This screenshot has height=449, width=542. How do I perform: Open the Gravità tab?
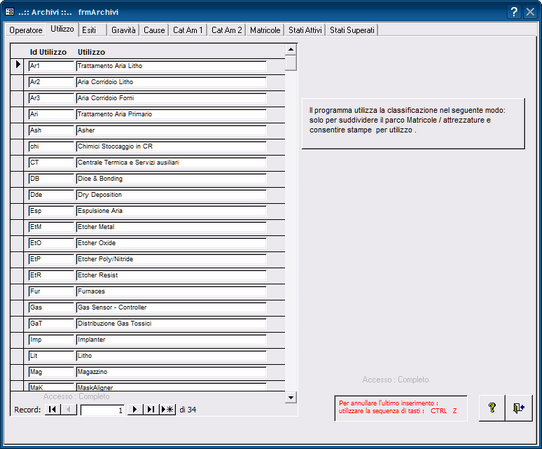123,30
